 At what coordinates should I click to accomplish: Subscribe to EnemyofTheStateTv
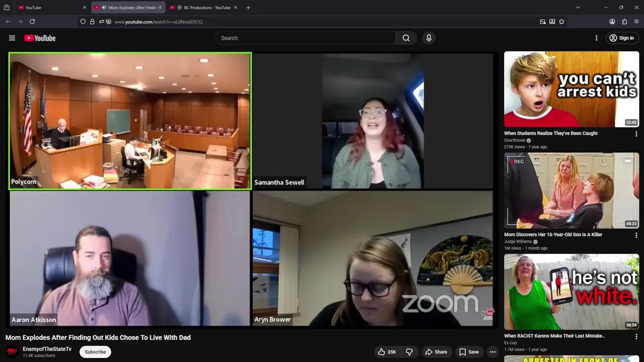pos(95,352)
